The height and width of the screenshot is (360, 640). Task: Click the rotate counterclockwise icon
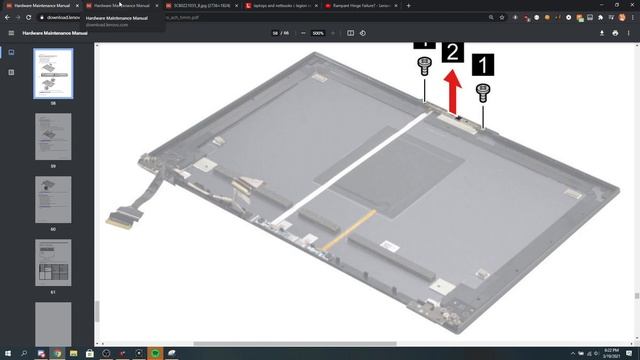(x=363, y=33)
